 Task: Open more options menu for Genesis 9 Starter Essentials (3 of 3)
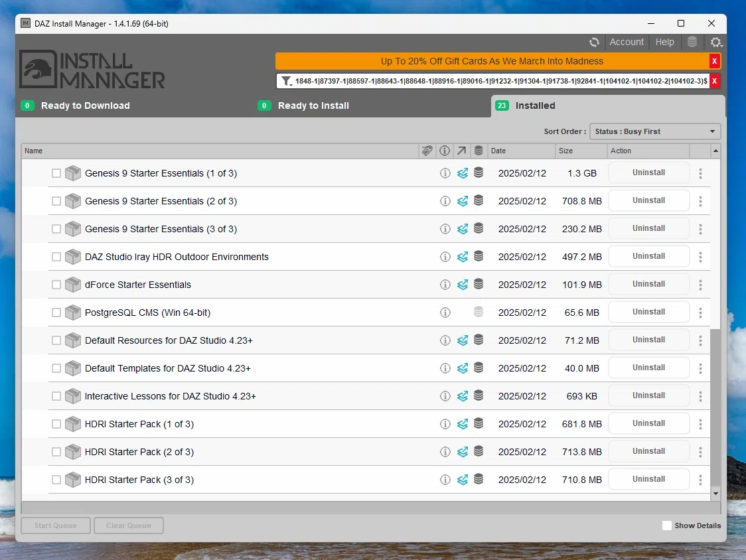700,229
